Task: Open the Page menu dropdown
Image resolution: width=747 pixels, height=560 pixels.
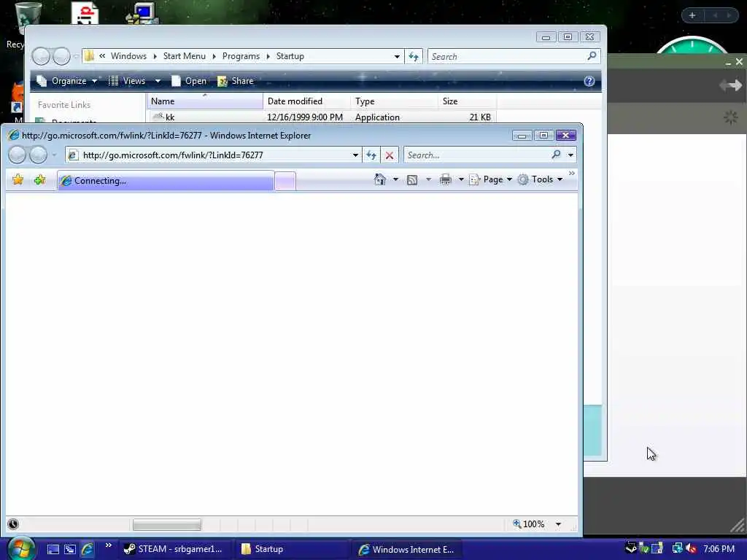Action: pyautogui.click(x=491, y=179)
